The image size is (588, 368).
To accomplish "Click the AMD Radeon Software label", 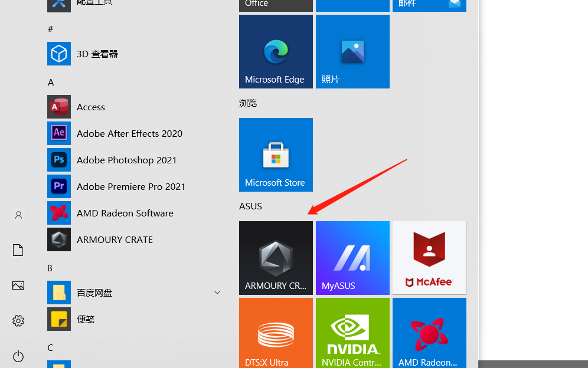I will [x=125, y=213].
